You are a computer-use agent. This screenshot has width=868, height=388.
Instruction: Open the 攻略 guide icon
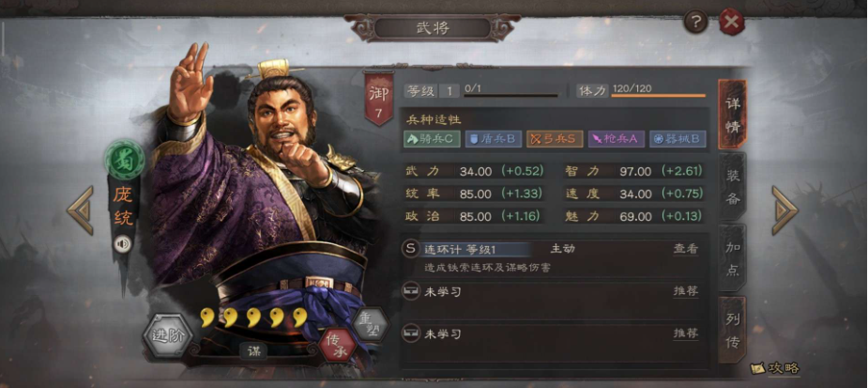775,368
